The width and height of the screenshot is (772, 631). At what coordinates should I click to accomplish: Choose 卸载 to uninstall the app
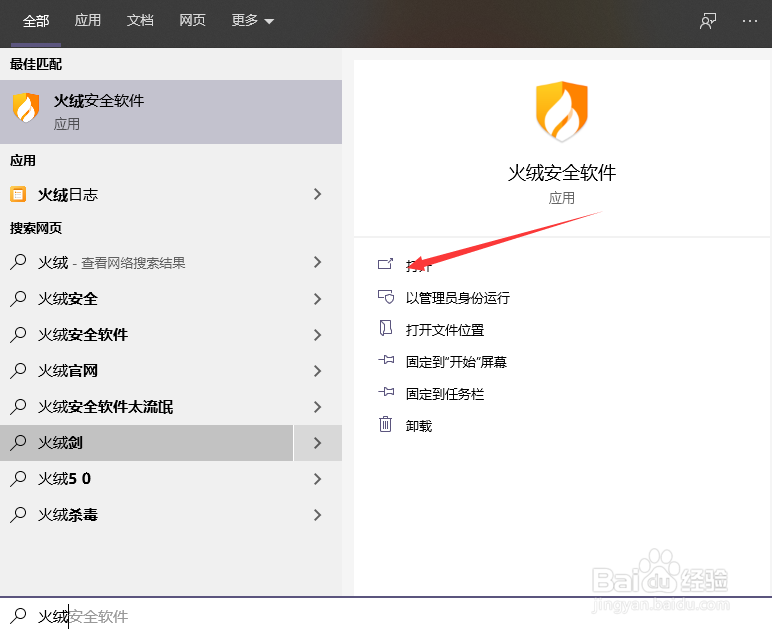418,426
